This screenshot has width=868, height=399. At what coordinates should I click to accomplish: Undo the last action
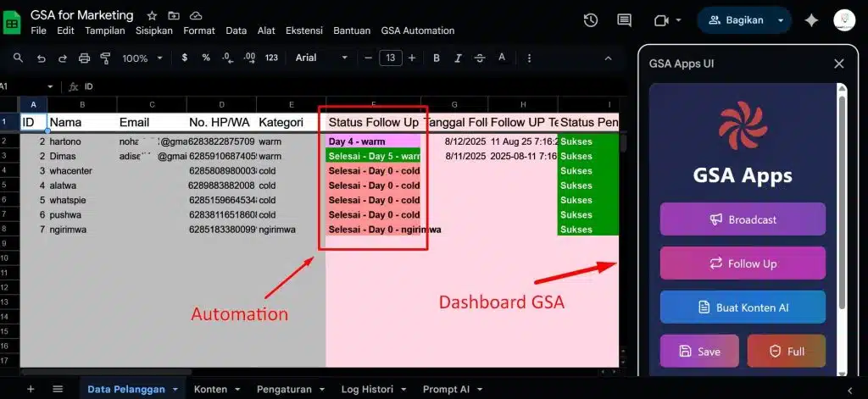click(x=41, y=58)
